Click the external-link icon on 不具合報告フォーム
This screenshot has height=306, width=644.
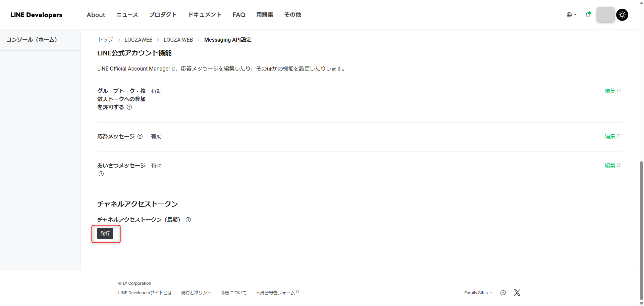pos(298,291)
